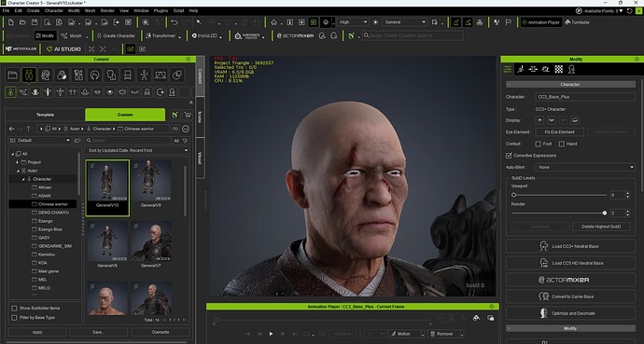Click the Overwrite button
The height and width of the screenshot is (344, 644).
coord(161,332)
